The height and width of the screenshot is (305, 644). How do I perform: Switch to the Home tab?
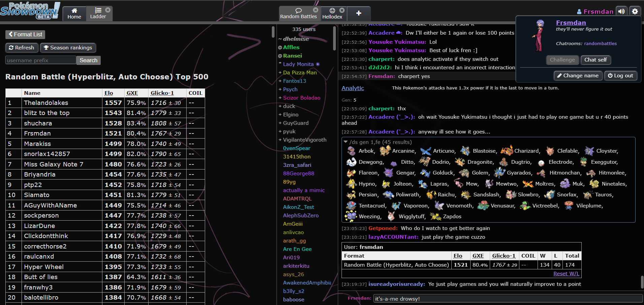[x=74, y=13]
